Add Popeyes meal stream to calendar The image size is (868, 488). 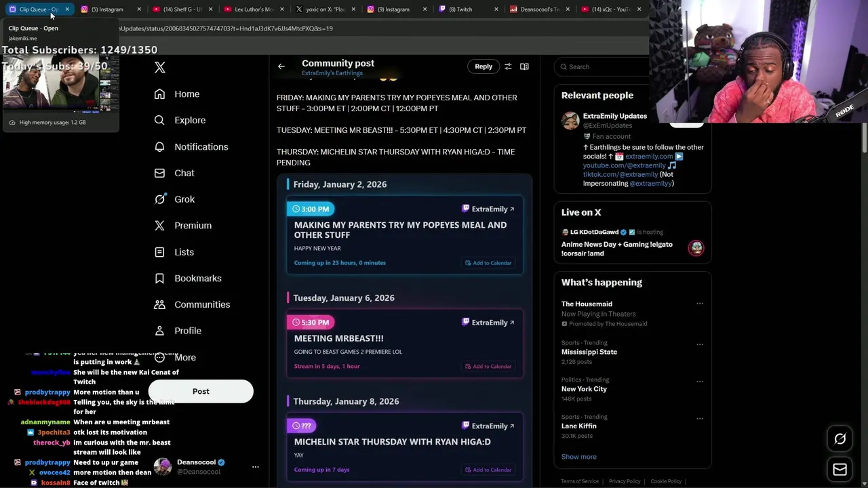488,263
